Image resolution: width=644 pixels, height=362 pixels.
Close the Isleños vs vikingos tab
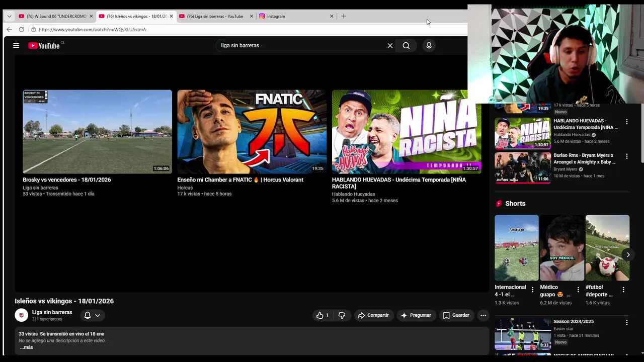click(x=171, y=16)
